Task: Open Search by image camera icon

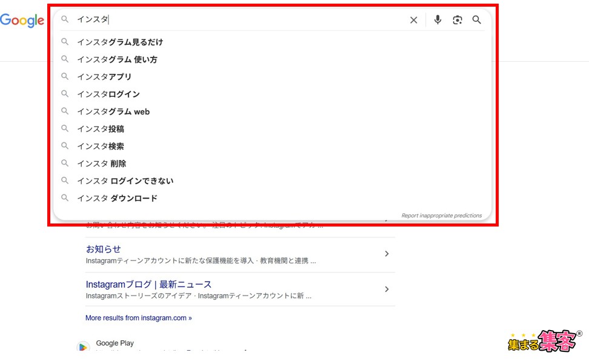Action: pyautogui.click(x=457, y=20)
